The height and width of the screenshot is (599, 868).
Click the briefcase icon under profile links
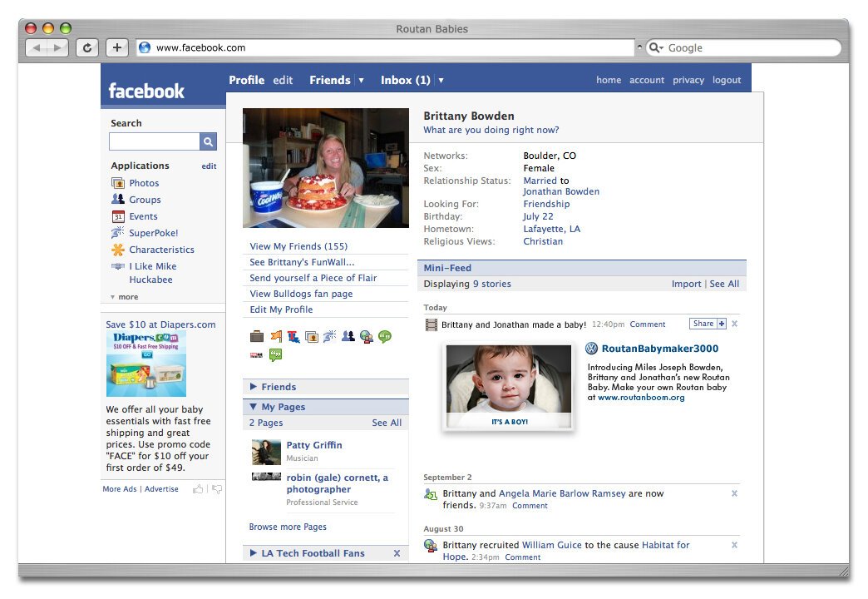tap(256, 336)
